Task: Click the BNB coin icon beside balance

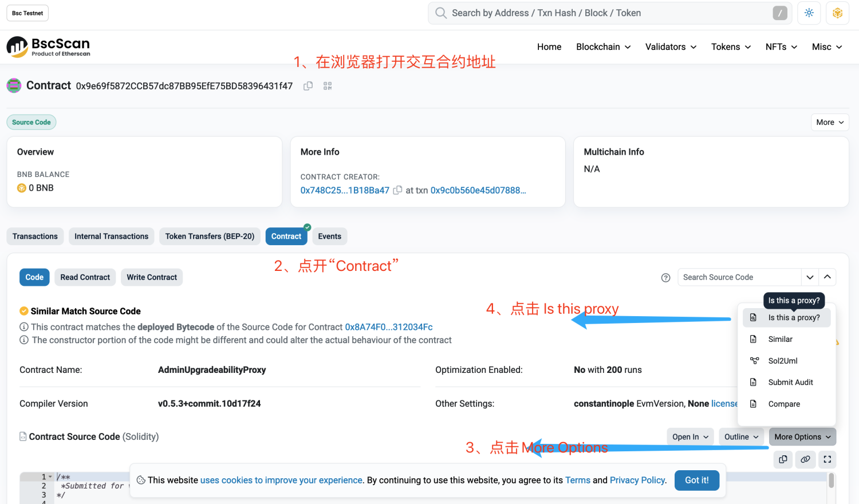Action: (22, 188)
